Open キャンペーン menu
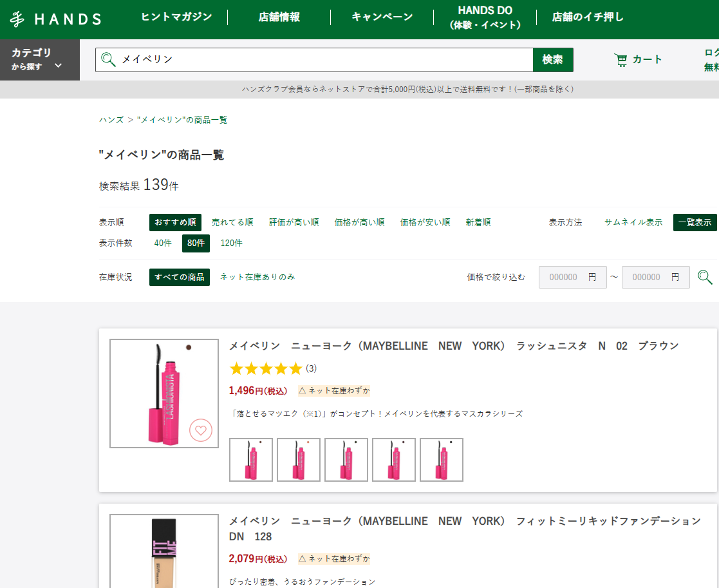The width and height of the screenshot is (719, 588). click(x=382, y=17)
